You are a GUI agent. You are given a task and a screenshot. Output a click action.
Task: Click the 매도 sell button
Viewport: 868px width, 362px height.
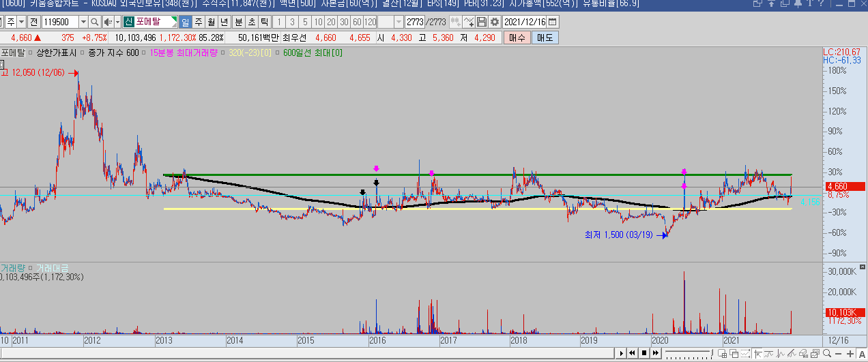coord(545,37)
